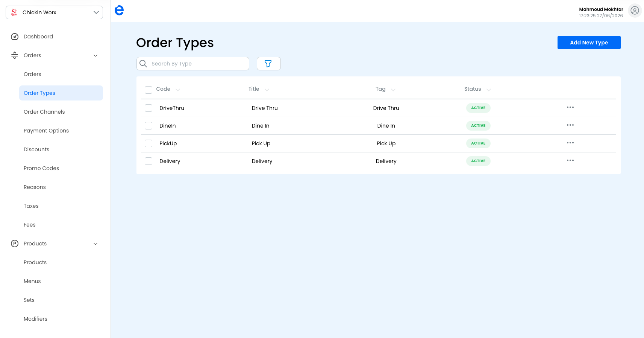Viewport: 644px width, 338px height.
Task: Click the Pick Up title cell
Action: coord(261,143)
